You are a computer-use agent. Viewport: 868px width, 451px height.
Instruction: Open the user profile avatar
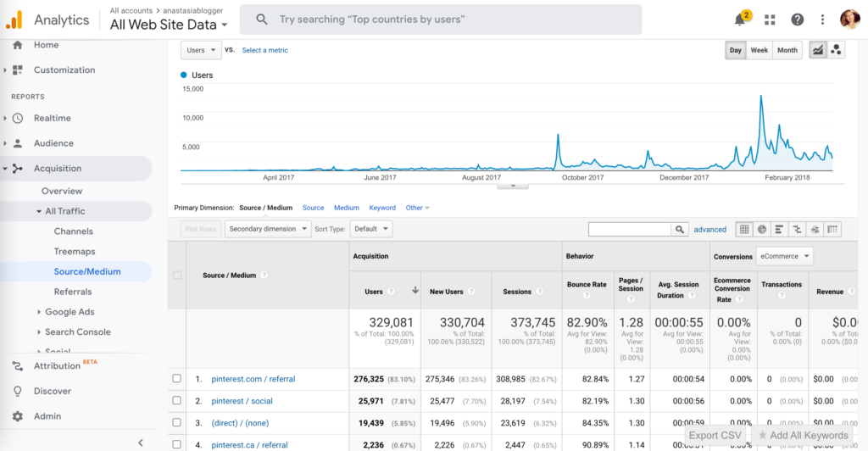pyautogui.click(x=849, y=19)
